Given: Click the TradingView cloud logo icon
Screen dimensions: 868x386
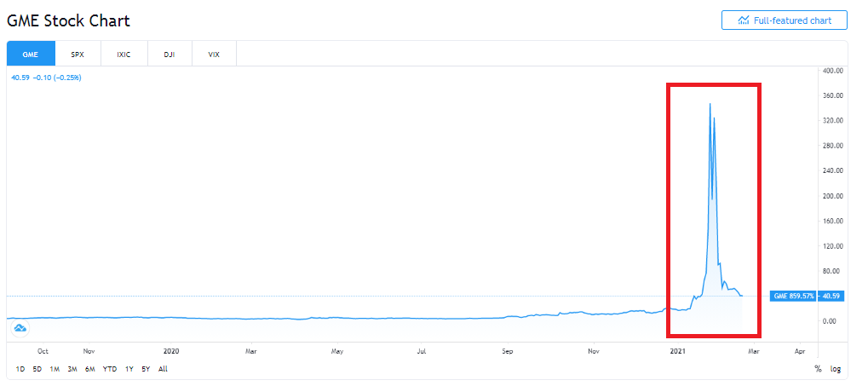Looking at the screenshot, I should point(20,328).
